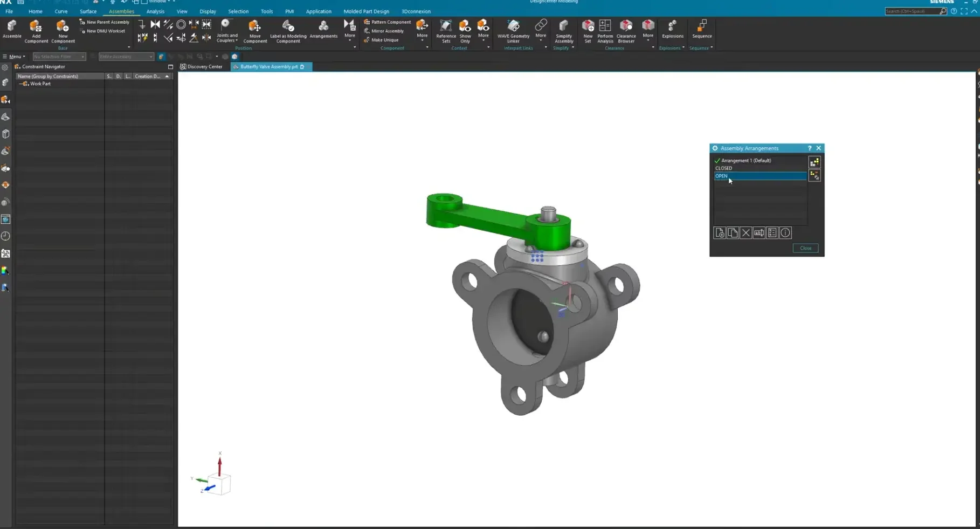Click Set as Default arrangement icon
The height and width of the screenshot is (529, 980).
815,176
